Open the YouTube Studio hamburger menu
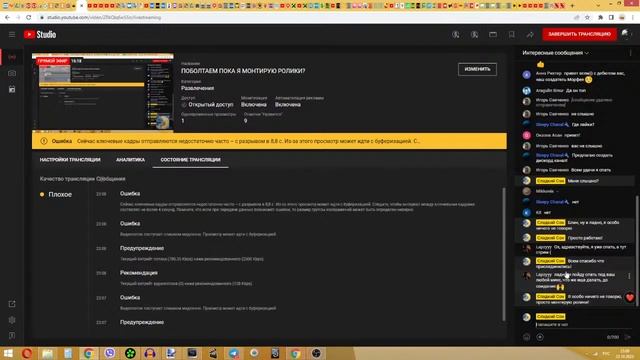 [12, 35]
